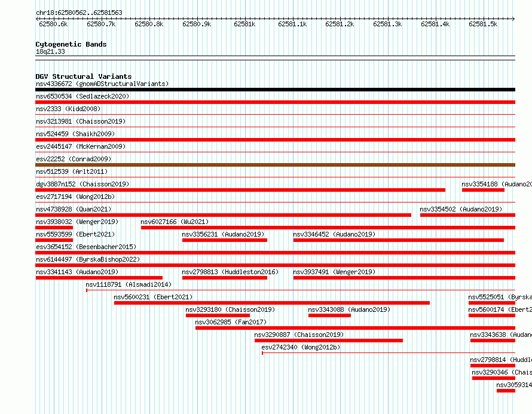This screenshot has height=414, width=532.
Task: Click the 62581k ruler position
Action: click(244, 24)
